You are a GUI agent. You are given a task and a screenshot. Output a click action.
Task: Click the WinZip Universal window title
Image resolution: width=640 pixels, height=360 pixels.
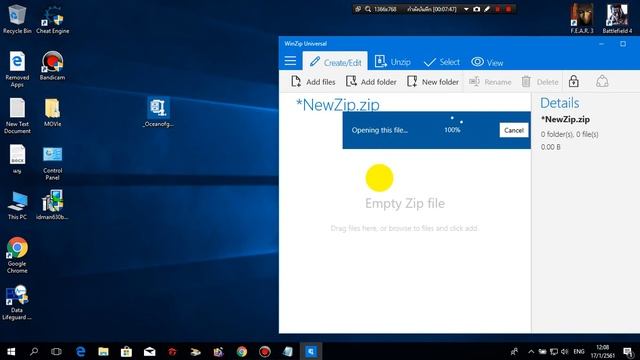[x=305, y=44]
